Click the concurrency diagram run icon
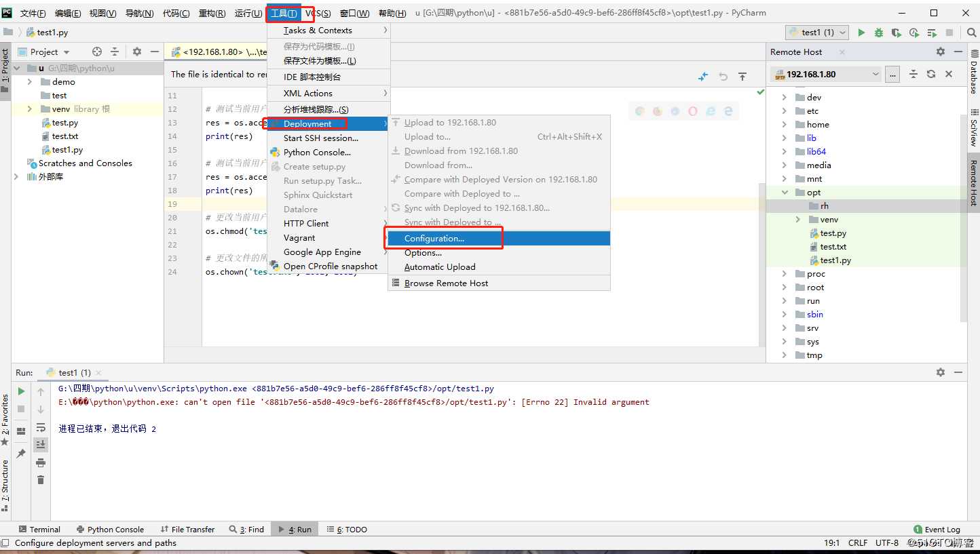Image resolution: width=980 pixels, height=554 pixels. pyautogui.click(x=932, y=33)
